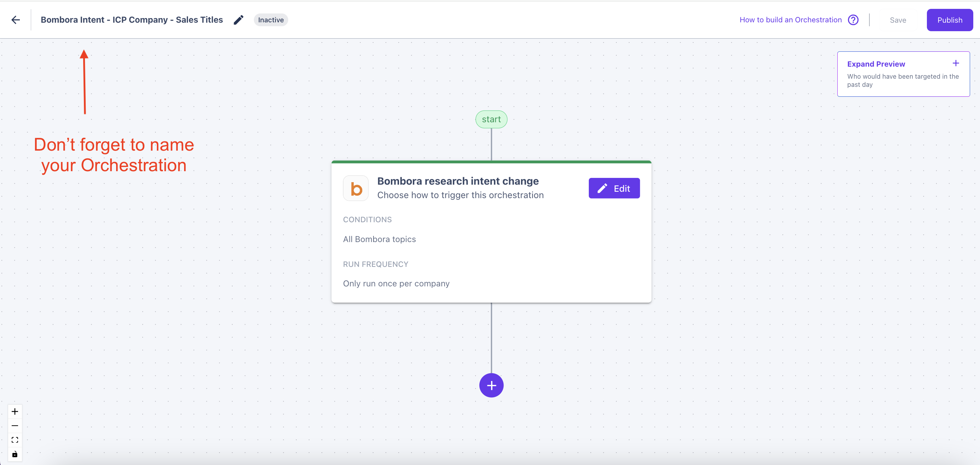Zoom out of the canvas

pos(15,425)
